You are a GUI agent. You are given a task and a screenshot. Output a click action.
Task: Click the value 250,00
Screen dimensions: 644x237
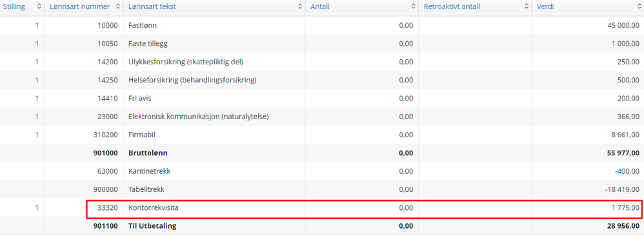point(629,62)
